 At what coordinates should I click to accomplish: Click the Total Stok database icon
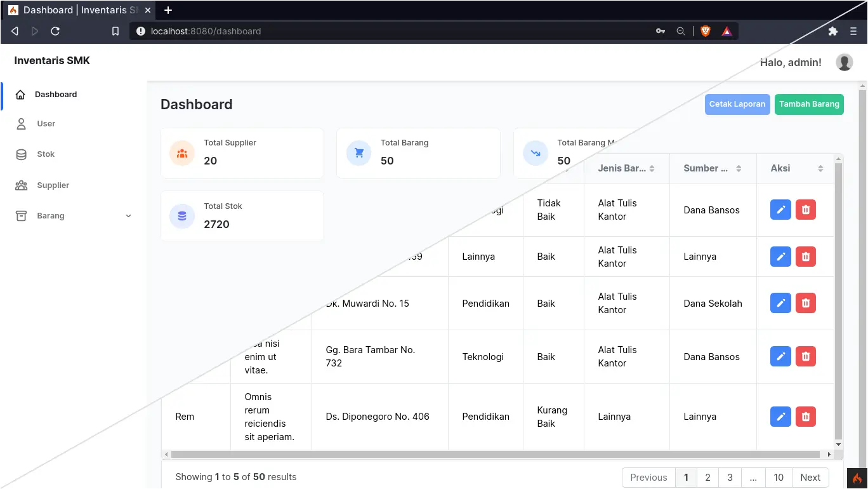point(182,216)
